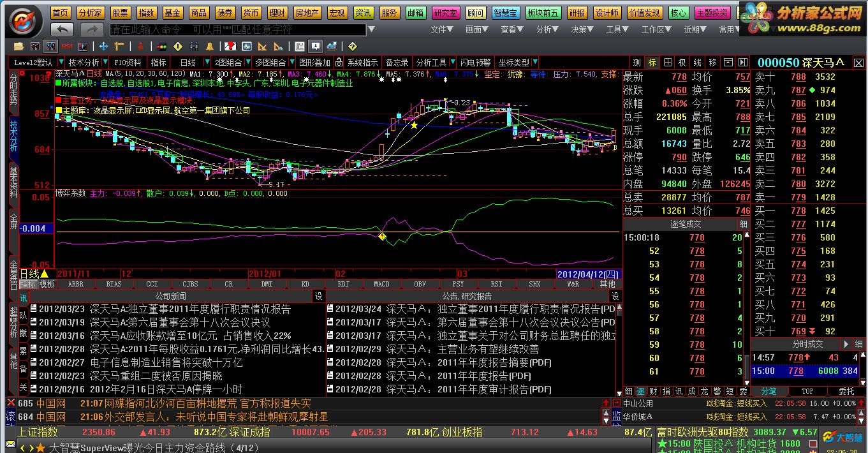
Task: Toggle the 标 button in quote header
Action: (652, 63)
